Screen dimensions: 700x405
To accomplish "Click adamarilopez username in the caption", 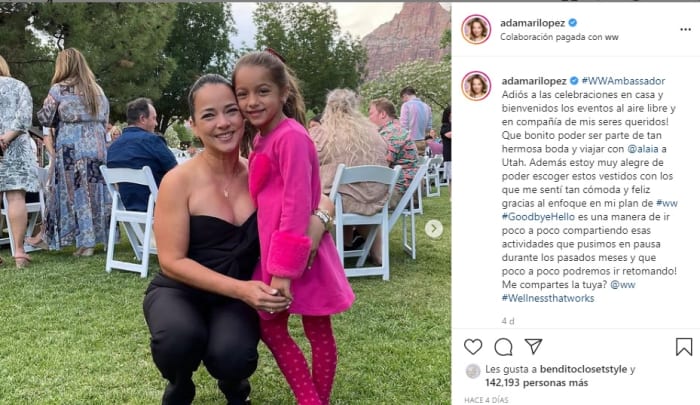I will 534,81.
